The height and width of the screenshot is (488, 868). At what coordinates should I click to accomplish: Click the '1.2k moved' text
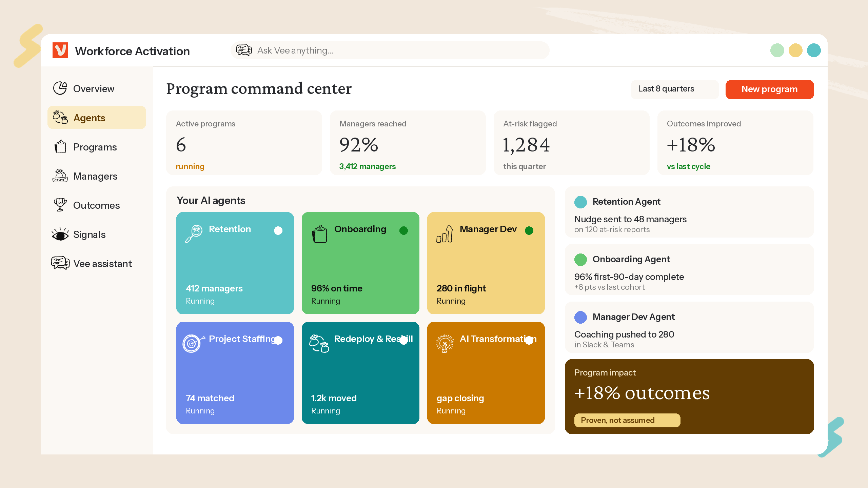(334, 398)
